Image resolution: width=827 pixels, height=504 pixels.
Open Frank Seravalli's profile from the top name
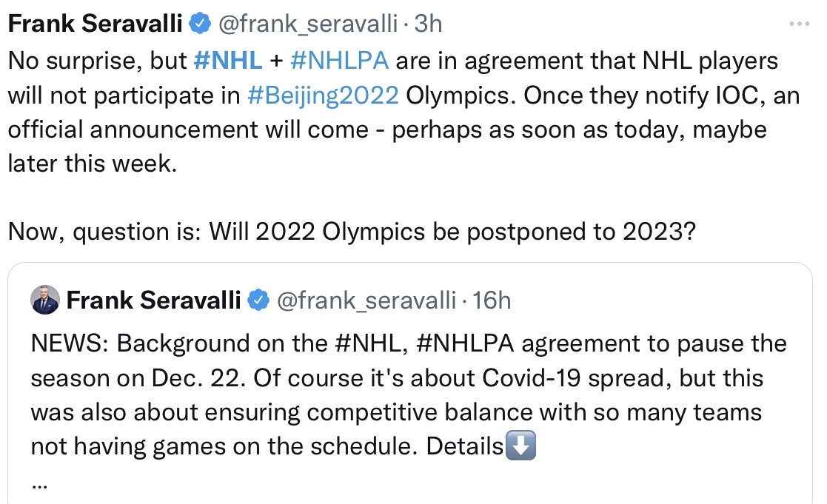click(96, 24)
